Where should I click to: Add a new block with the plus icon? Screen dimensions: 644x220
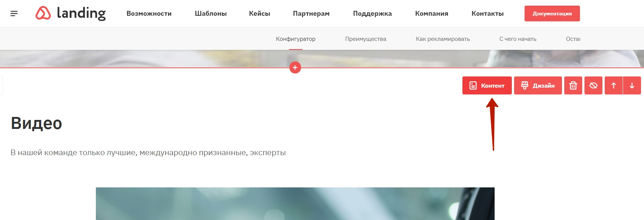295,67
